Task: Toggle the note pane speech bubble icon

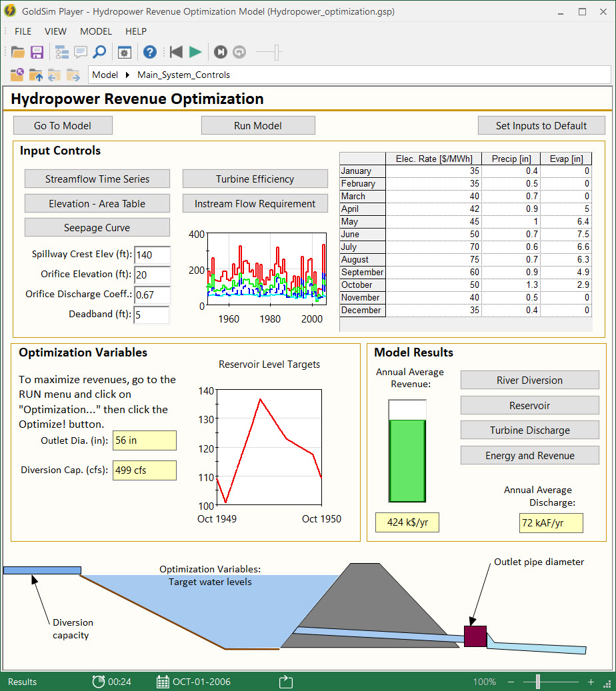Action: point(80,52)
